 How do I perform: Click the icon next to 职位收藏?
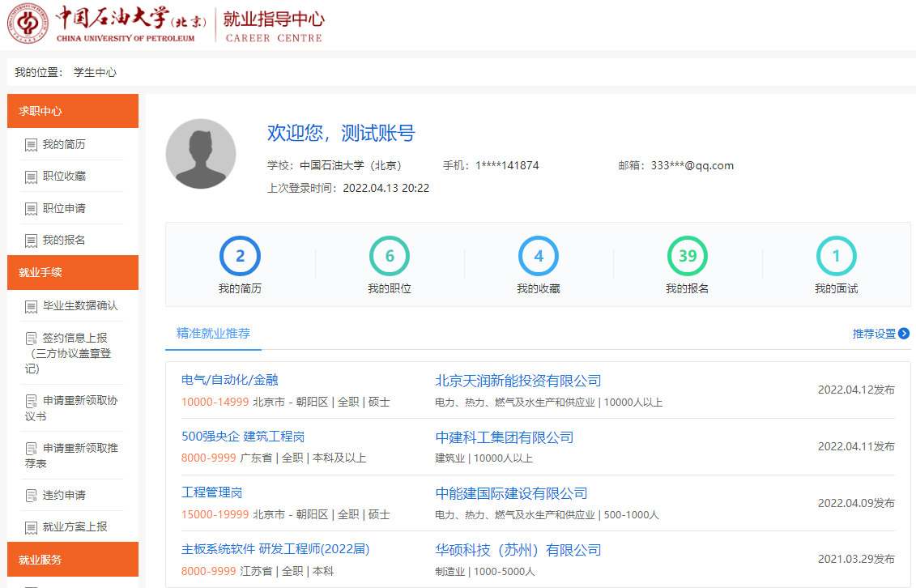tap(31, 177)
